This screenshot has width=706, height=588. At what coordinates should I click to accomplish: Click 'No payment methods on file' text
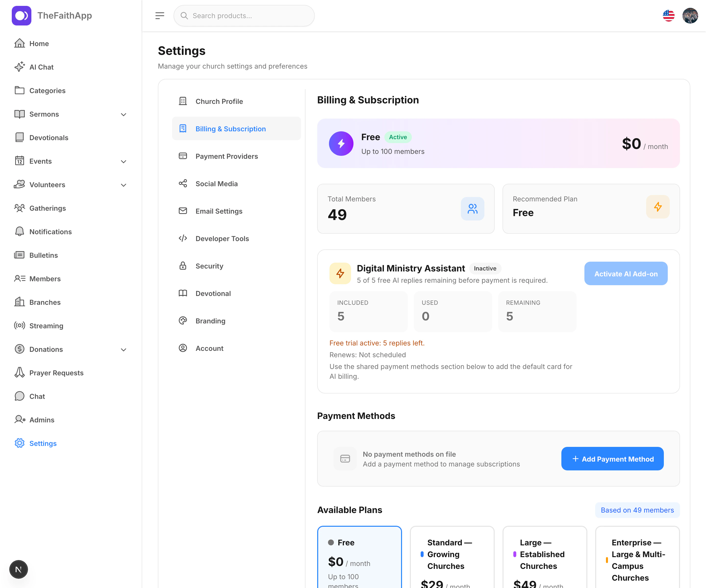(409, 454)
